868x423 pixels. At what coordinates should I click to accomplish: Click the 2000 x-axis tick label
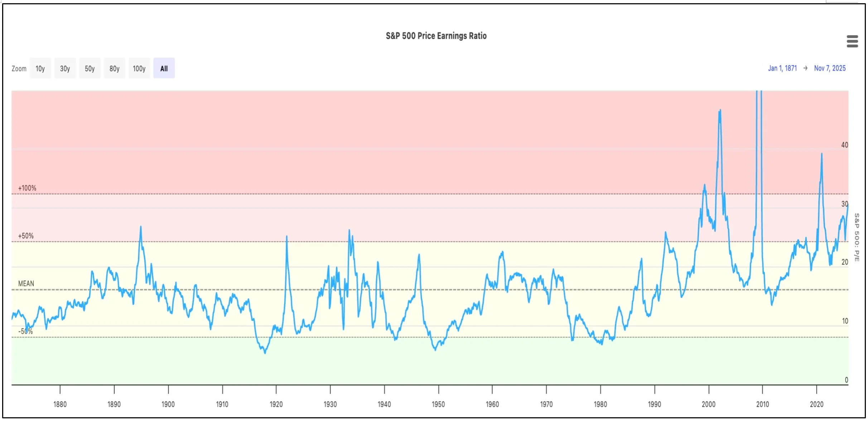pos(708,404)
